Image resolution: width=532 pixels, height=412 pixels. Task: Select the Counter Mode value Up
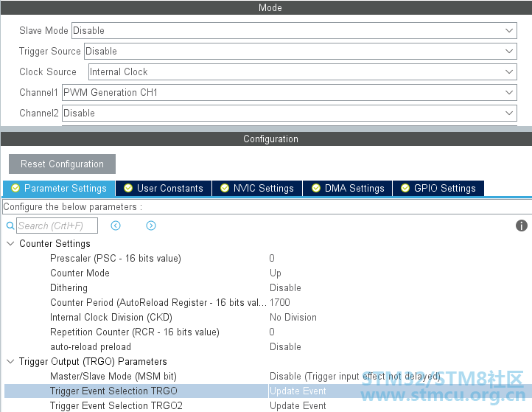(275, 273)
